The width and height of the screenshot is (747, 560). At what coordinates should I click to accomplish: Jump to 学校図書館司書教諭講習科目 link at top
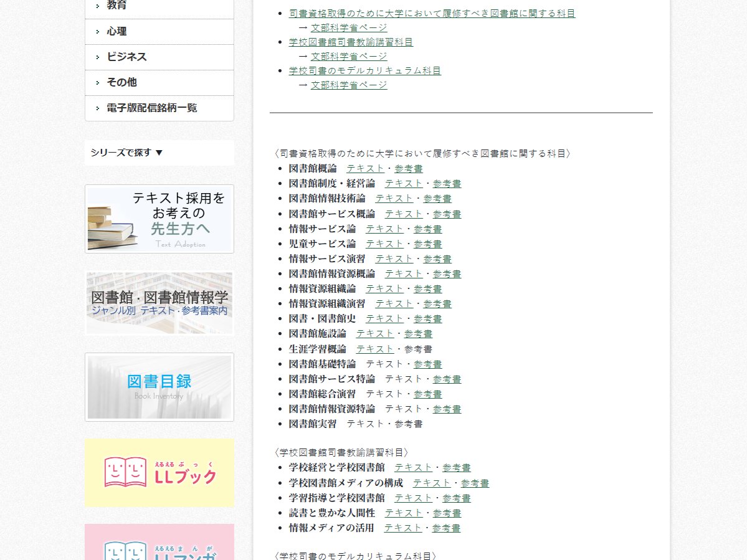point(351,42)
